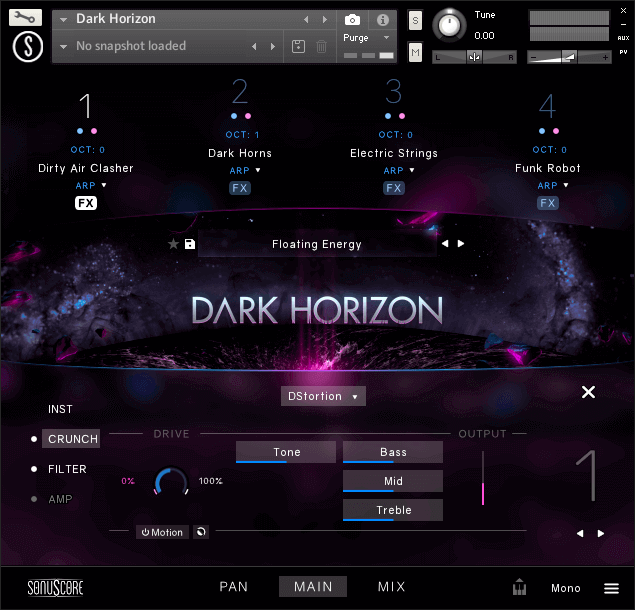Click the Mono mode label
The height and width of the screenshot is (610, 635).
coord(566,588)
